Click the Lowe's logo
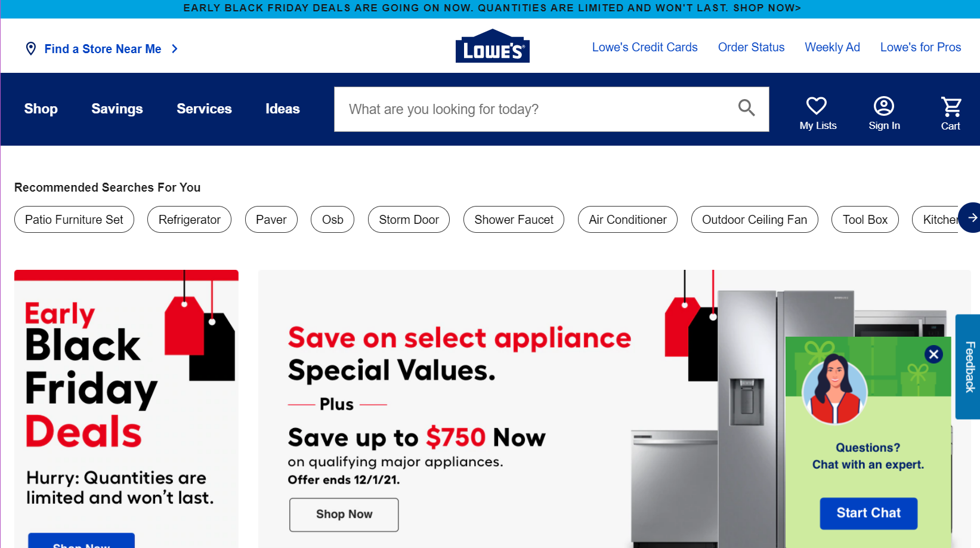The width and height of the screenshot is (980, 548). click(493, 46)
